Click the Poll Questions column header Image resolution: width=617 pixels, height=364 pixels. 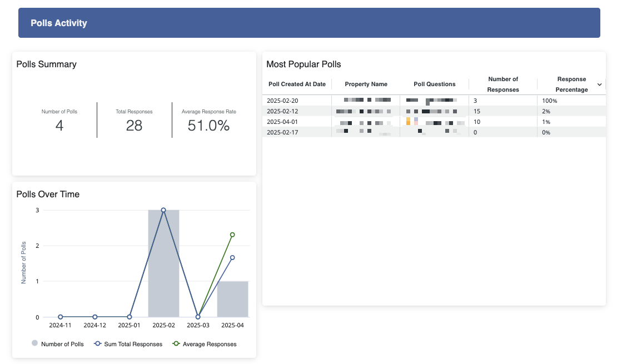coord(434,84)
